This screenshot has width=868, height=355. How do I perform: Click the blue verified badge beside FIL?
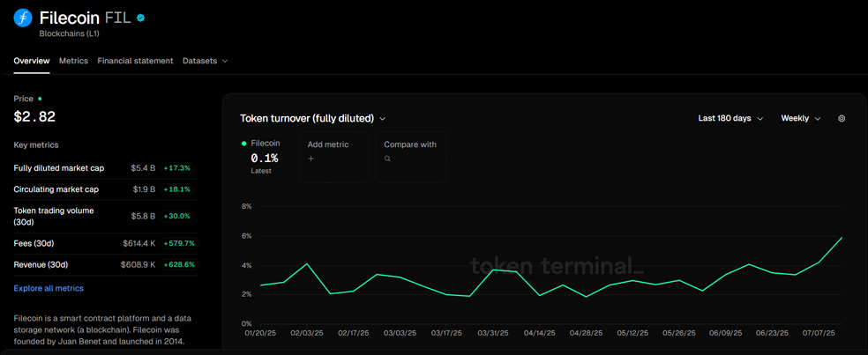click(140, 18)
